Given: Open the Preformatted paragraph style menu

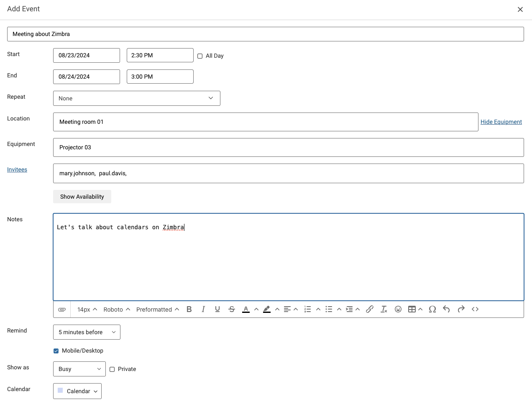Looking at the screenshot, I should click(158, 310).
